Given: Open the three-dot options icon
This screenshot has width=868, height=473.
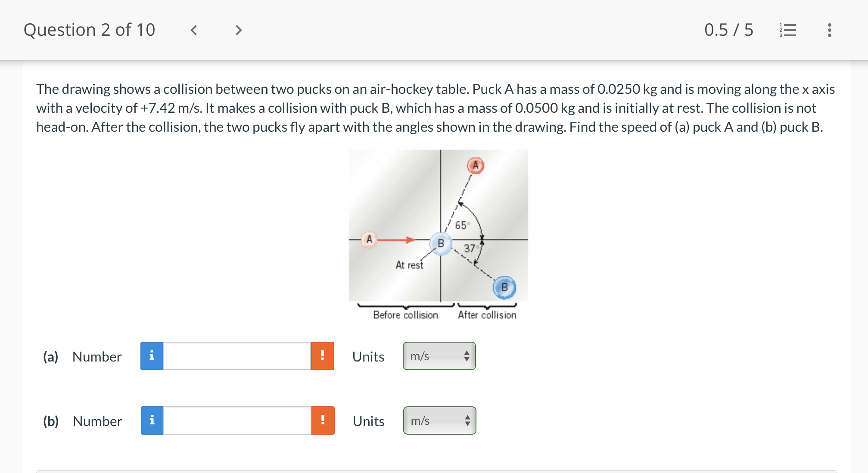Looking at the screenshot, I should [x=828, y=30].
